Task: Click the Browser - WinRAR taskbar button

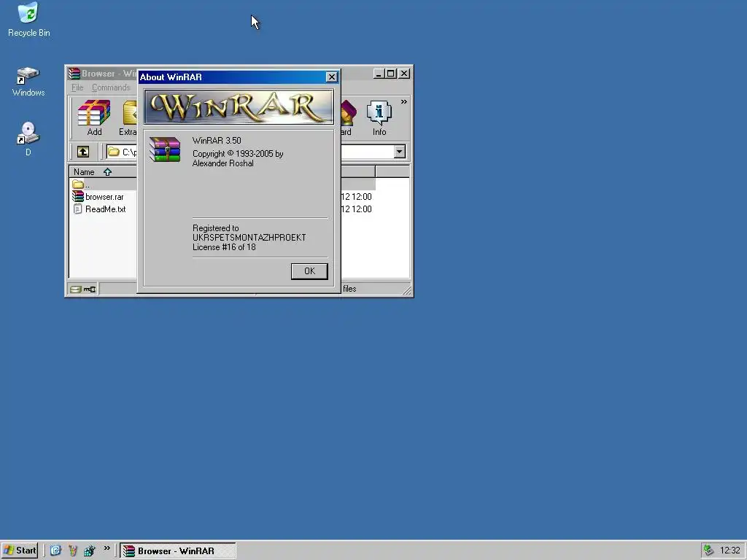Action: pyautogui.click(x=178, y=551)
